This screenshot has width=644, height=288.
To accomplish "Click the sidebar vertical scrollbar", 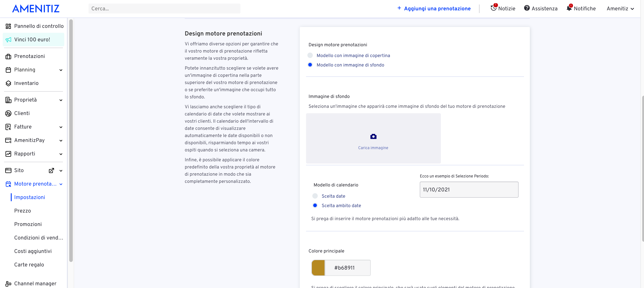I will [x=71, y=141].
